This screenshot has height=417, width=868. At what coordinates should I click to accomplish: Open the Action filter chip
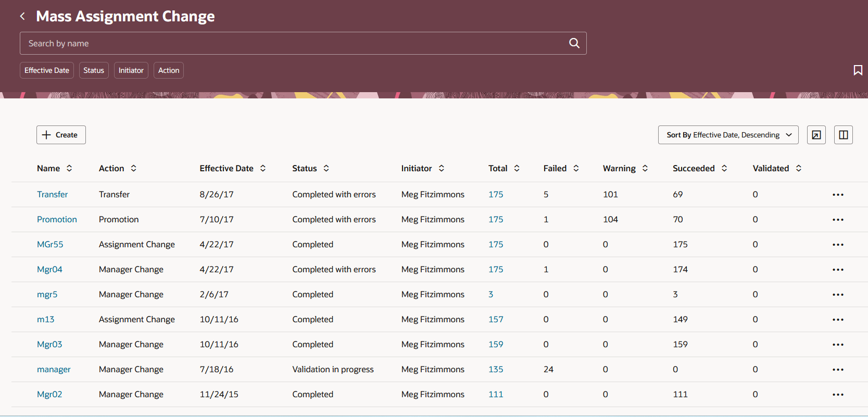coord(169,70)
